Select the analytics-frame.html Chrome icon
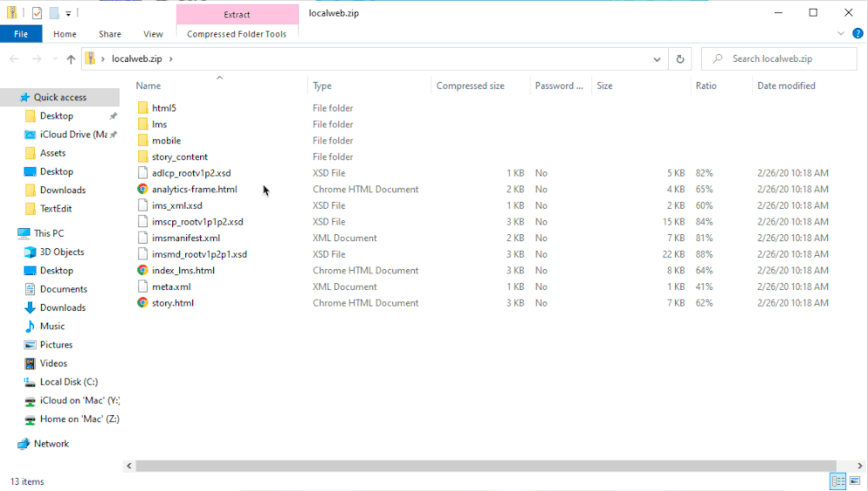Image resolution: width=868 pixels, height=491 pixels. coord(143,189)
